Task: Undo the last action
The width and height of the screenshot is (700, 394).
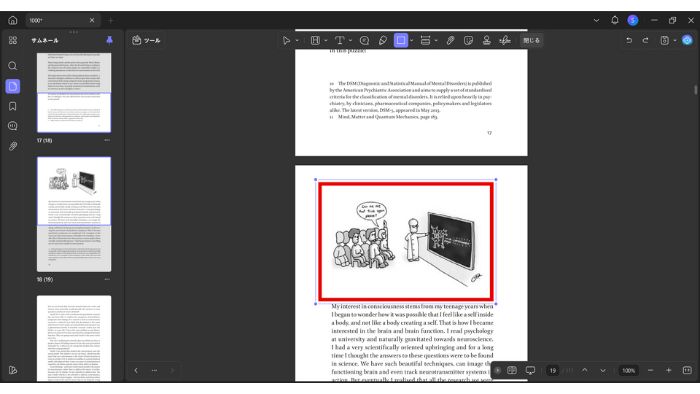Action: (629, 40)
